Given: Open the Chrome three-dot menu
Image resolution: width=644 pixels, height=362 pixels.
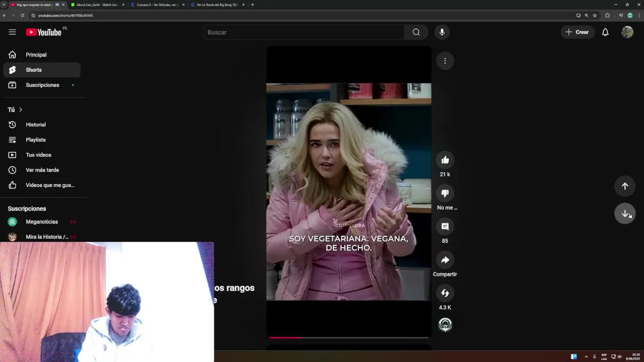Looking at the screenshot, I should [639, 16].
